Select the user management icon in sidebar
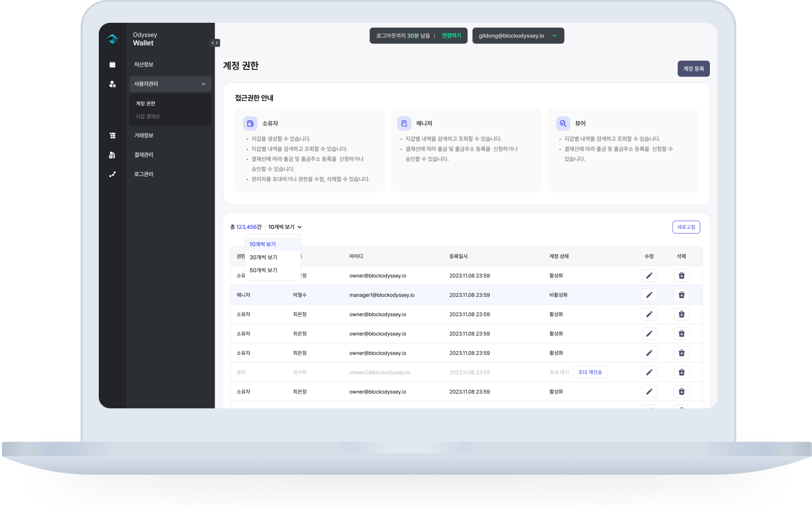 click(x=113, y=84)
